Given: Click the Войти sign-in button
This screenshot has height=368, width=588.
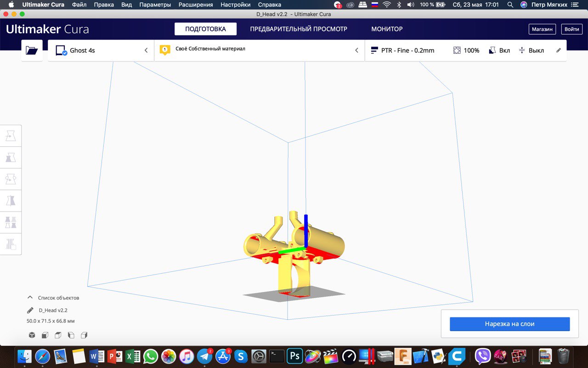Looking at the screenshot, I should tap(571, 29).
